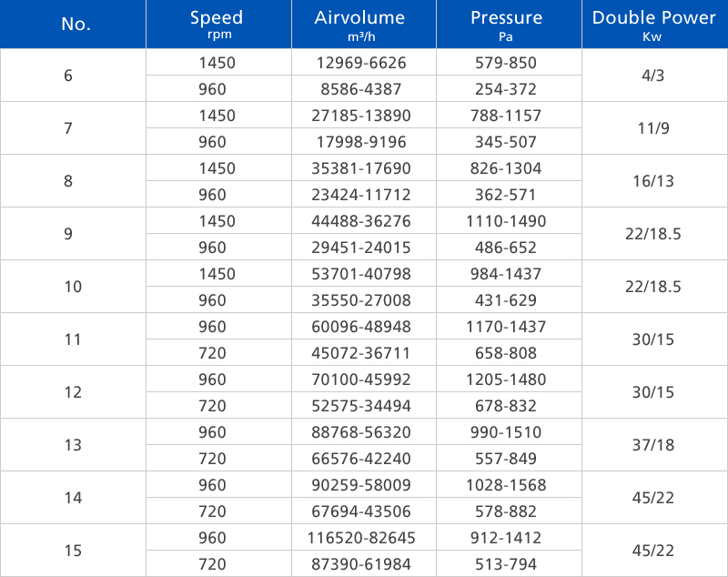Select airvolume cell 44488-36276

(361, 221)
